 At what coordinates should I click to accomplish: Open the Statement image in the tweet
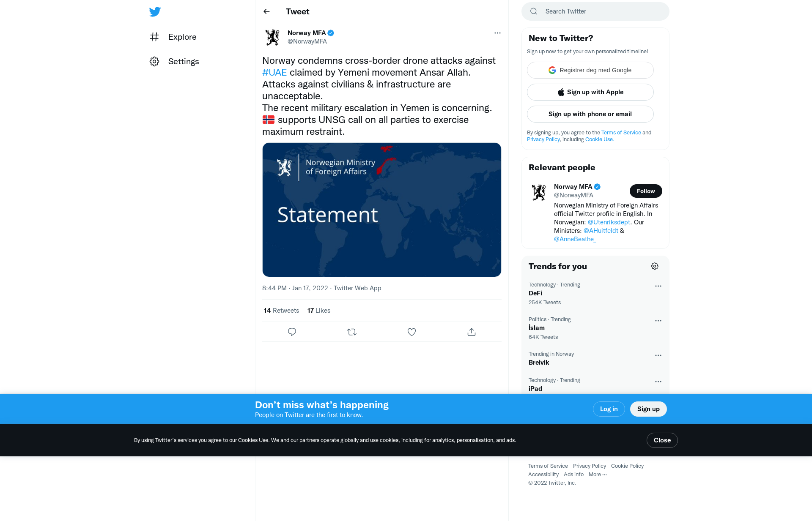(x=381, y=210)
